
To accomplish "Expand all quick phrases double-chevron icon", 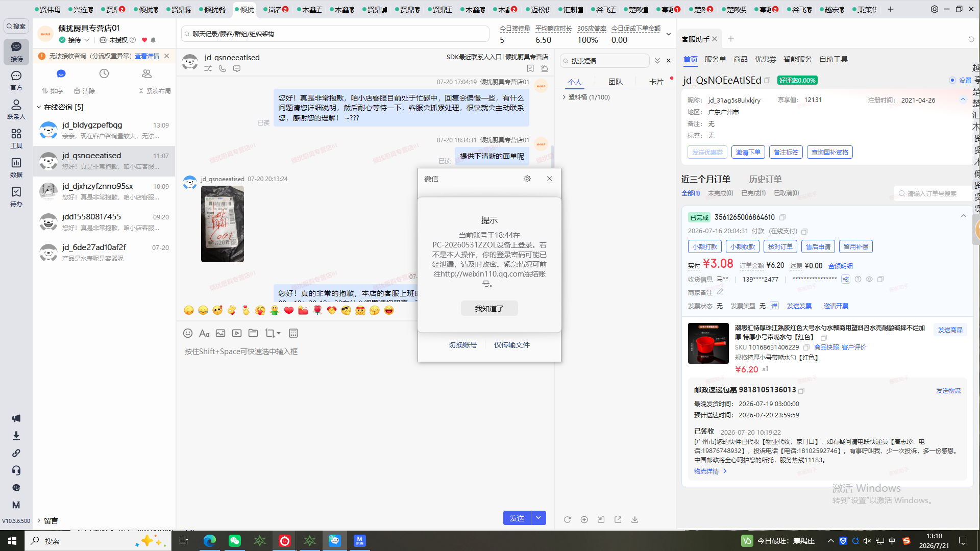I will tap(657, 61).
